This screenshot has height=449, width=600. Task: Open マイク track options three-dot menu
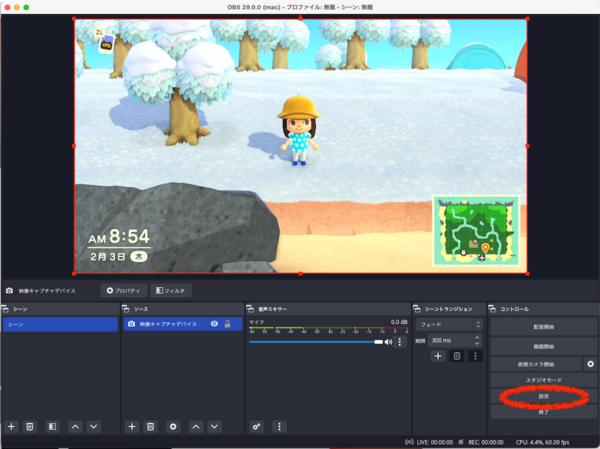[x=400, y=341]
